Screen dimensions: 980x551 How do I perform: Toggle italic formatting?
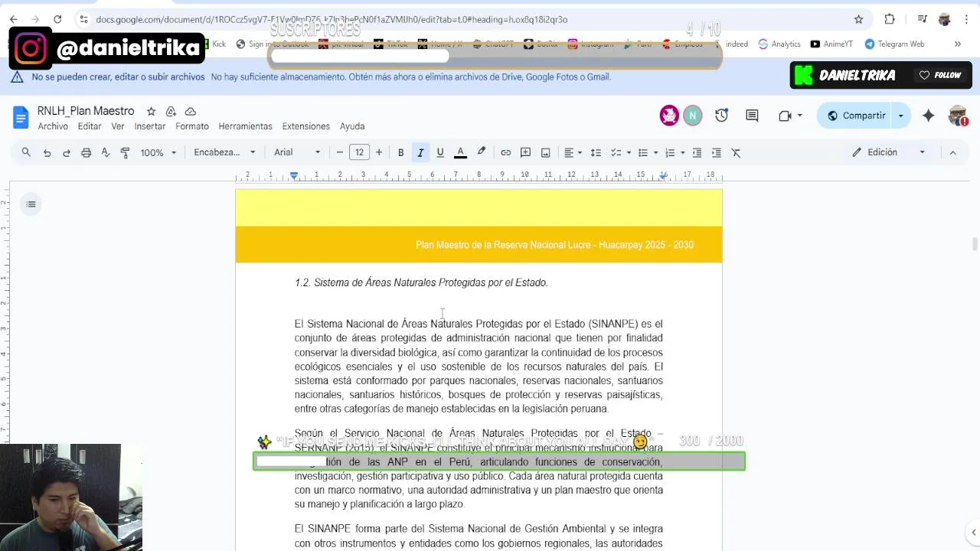[420, 152]
